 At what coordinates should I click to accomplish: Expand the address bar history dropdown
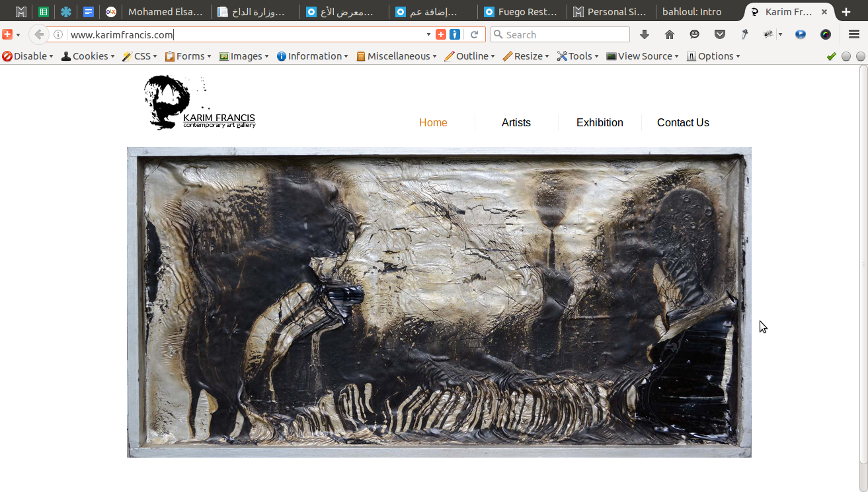coord(428,34)
